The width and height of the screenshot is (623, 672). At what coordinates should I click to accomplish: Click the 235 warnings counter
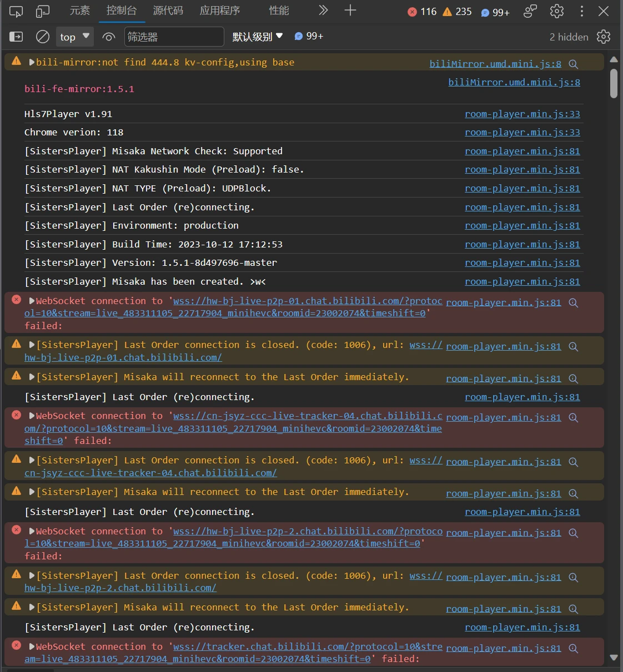pyautogui.click(x=457, y=12)
